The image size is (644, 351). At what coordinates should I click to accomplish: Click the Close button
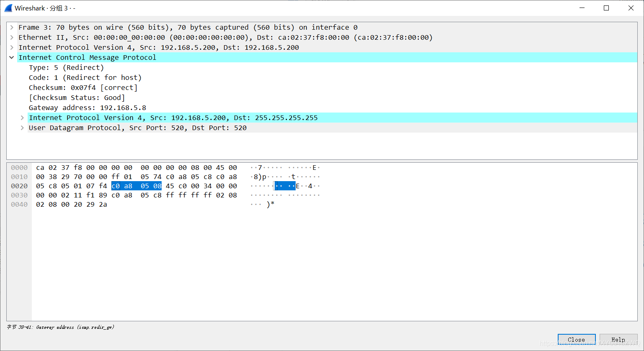pyautogui.click(x=577, y=340)
